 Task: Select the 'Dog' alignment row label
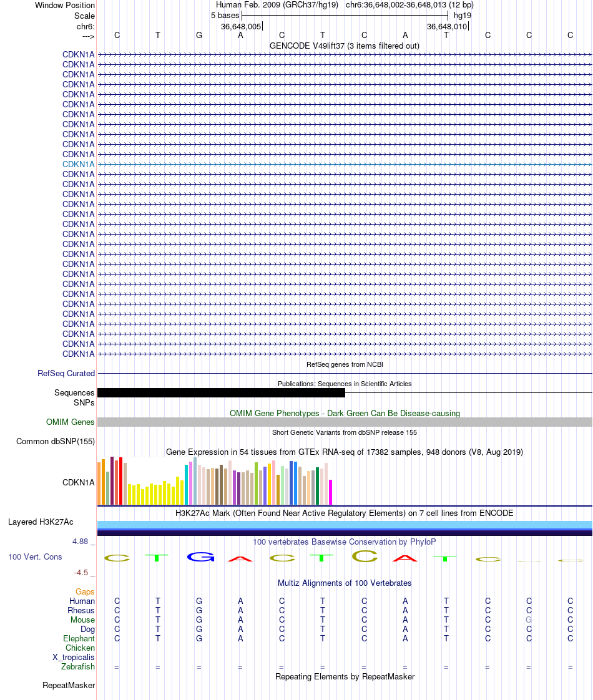point(87,630)
